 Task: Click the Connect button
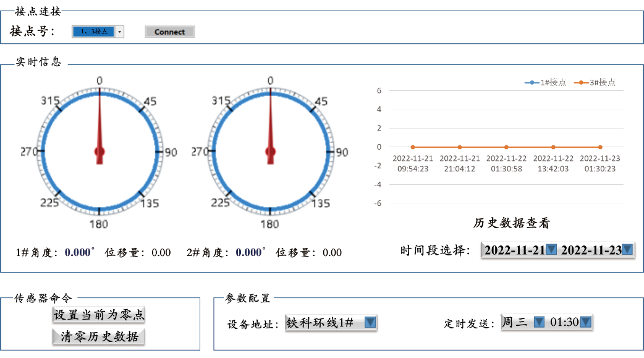(169, 32)
